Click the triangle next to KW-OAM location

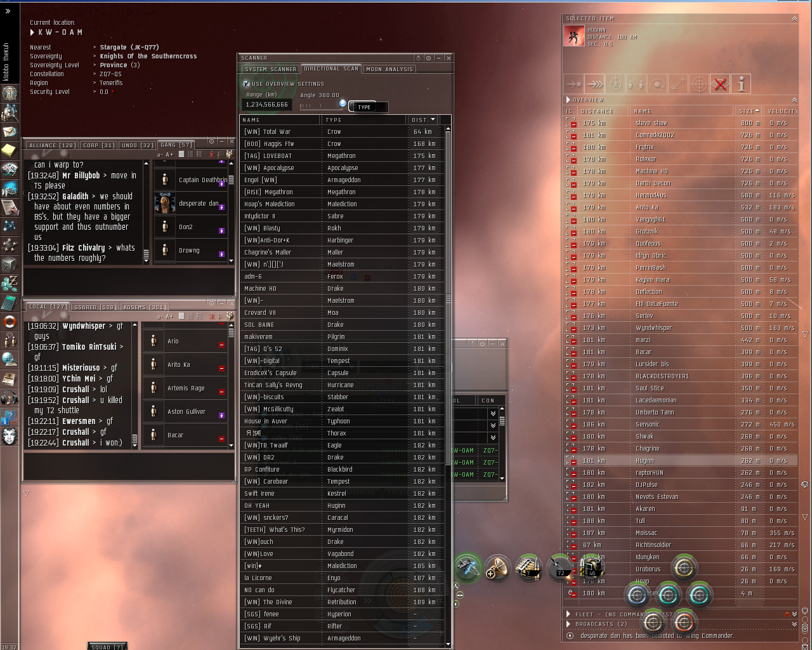point(32,32)
